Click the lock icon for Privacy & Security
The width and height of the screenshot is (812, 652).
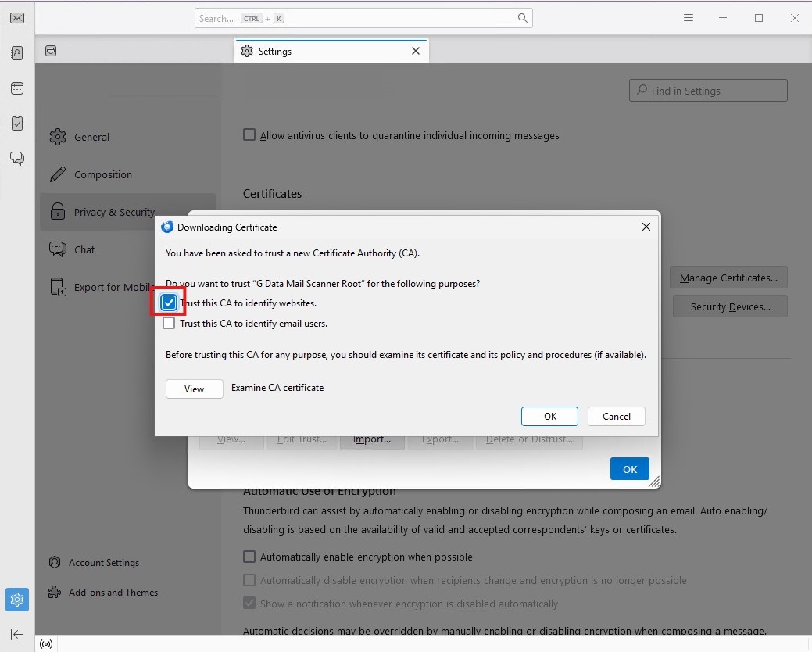58,212
